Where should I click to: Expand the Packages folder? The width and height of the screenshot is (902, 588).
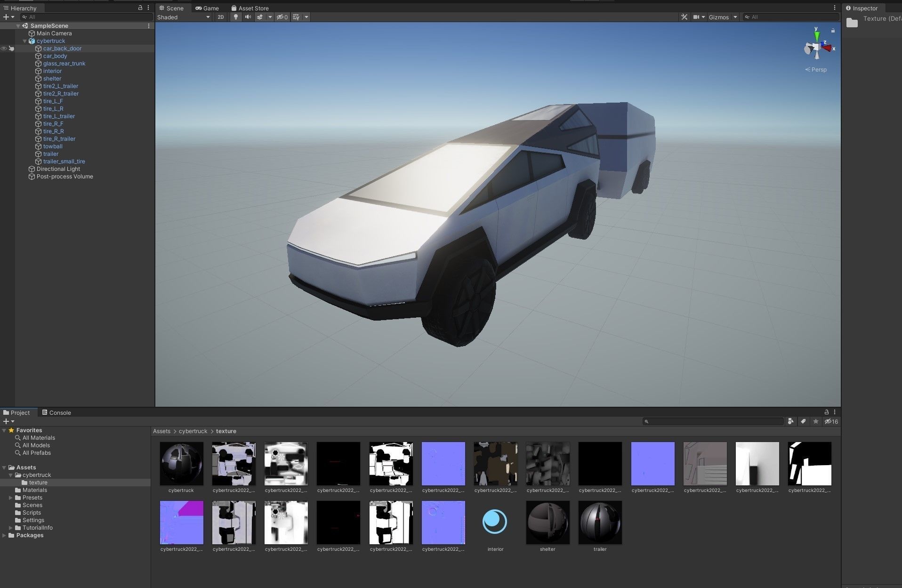[x=4, y=535]
